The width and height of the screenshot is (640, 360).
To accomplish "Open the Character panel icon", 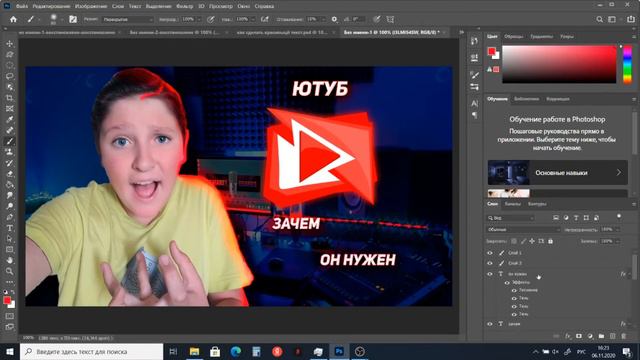I will (474, 103).
